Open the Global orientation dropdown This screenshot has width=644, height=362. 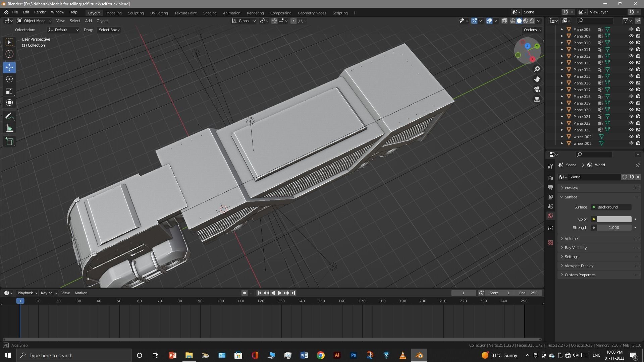click(244, 21)
